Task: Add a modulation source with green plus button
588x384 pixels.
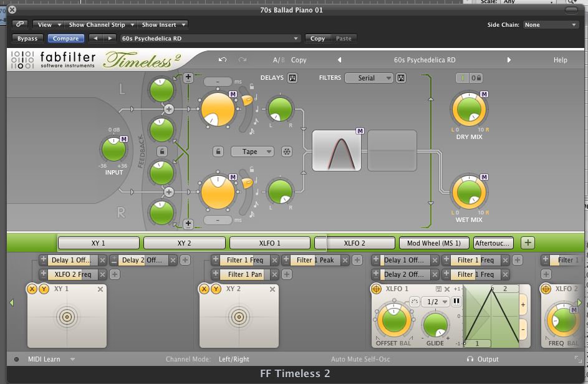Action: coord(528,243)
